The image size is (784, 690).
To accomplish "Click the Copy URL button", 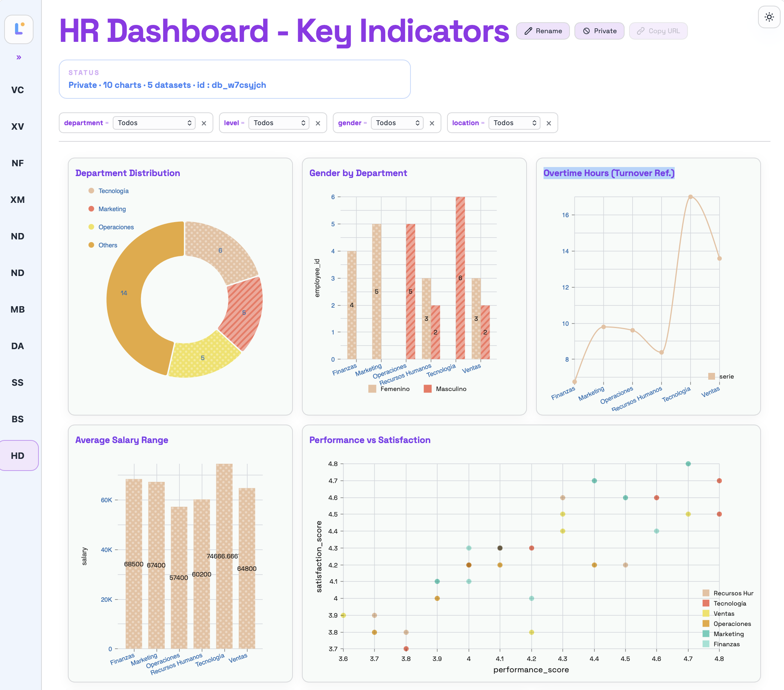I will point(658,31).
